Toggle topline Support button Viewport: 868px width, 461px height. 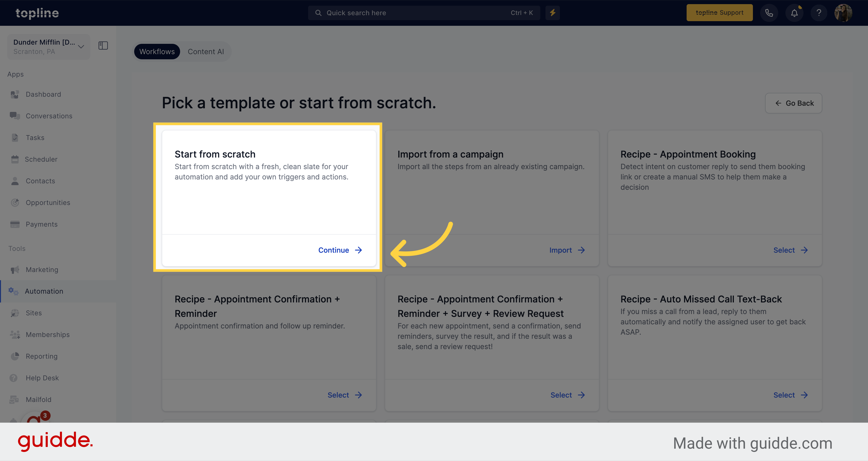(719, 12)
